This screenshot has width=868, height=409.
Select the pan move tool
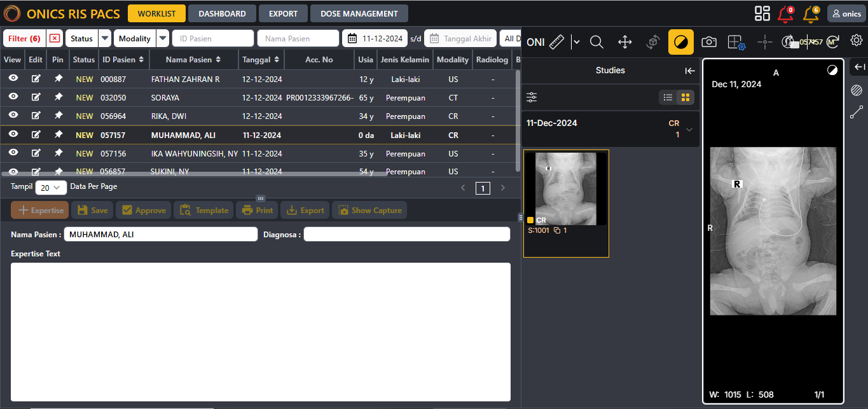pyautogui.click(x=624, y=42)
